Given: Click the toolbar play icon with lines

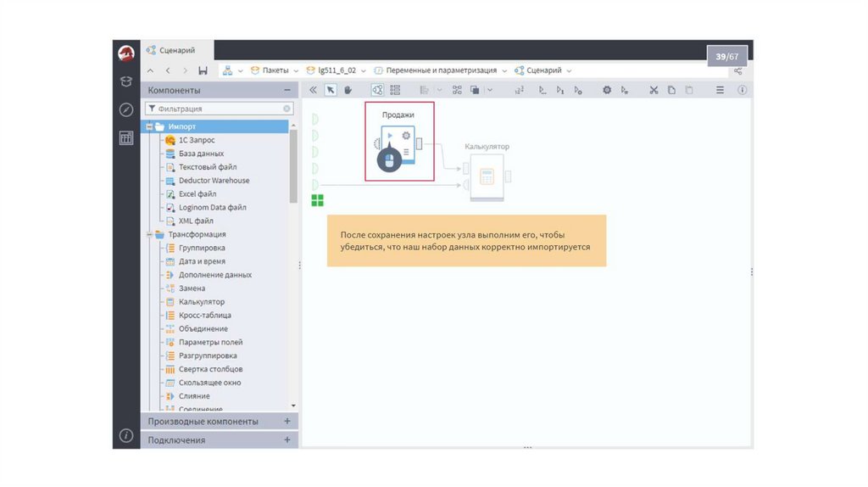Looking at the screenshot, I should (625, 90).
